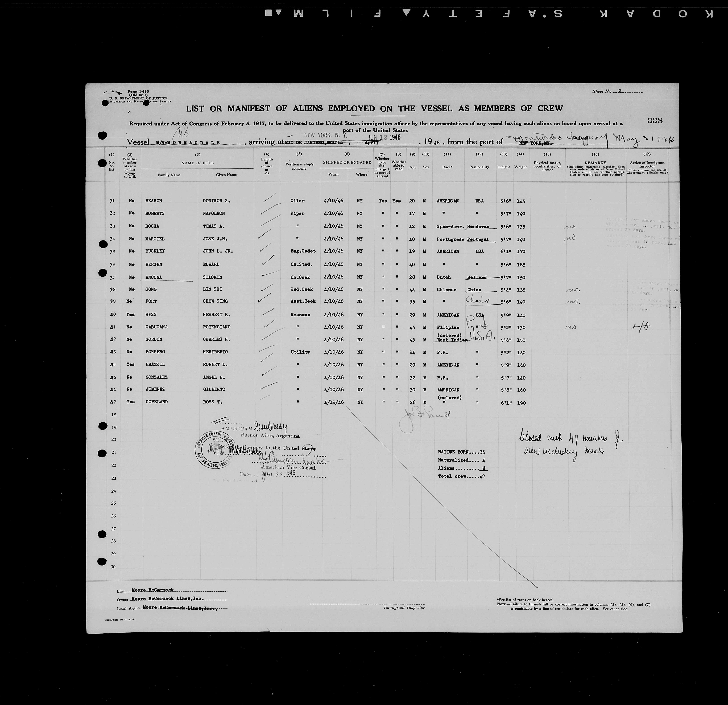Click struck-through nationality Holland
The width and height of the screenshot is (728, 705).
[477, 277]
